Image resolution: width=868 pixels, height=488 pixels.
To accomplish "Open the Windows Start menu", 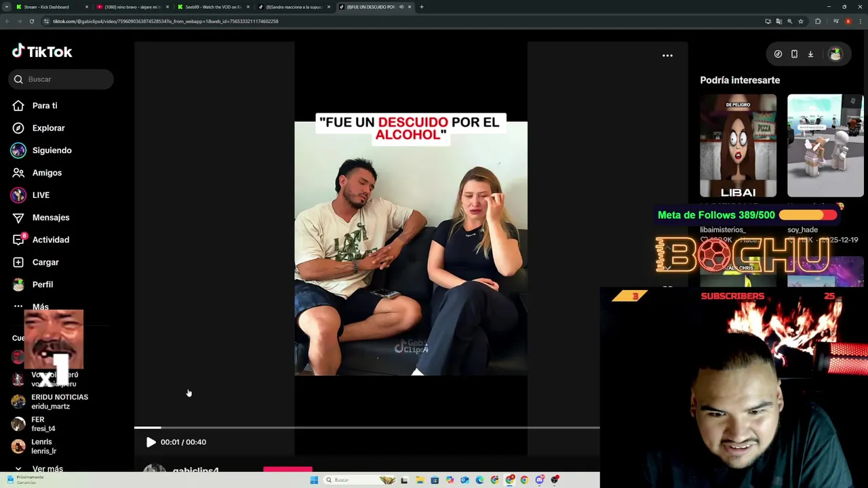I will click(x=314, y=480).
